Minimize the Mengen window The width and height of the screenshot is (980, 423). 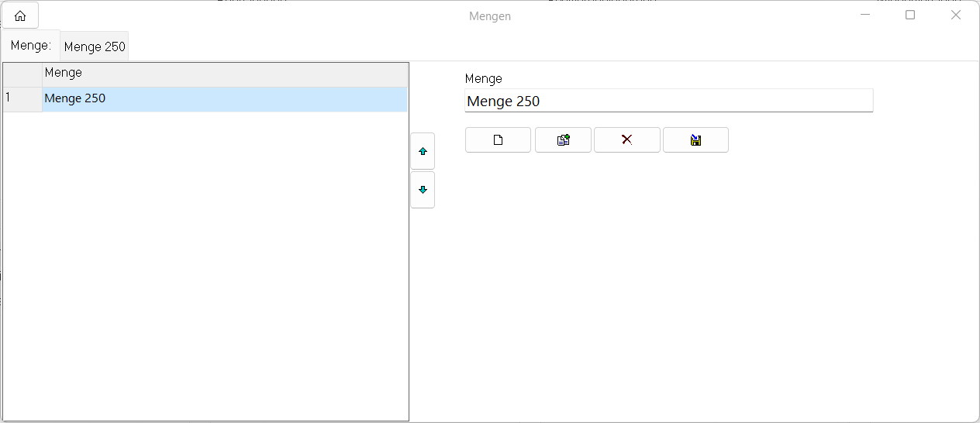coord(865,15)
